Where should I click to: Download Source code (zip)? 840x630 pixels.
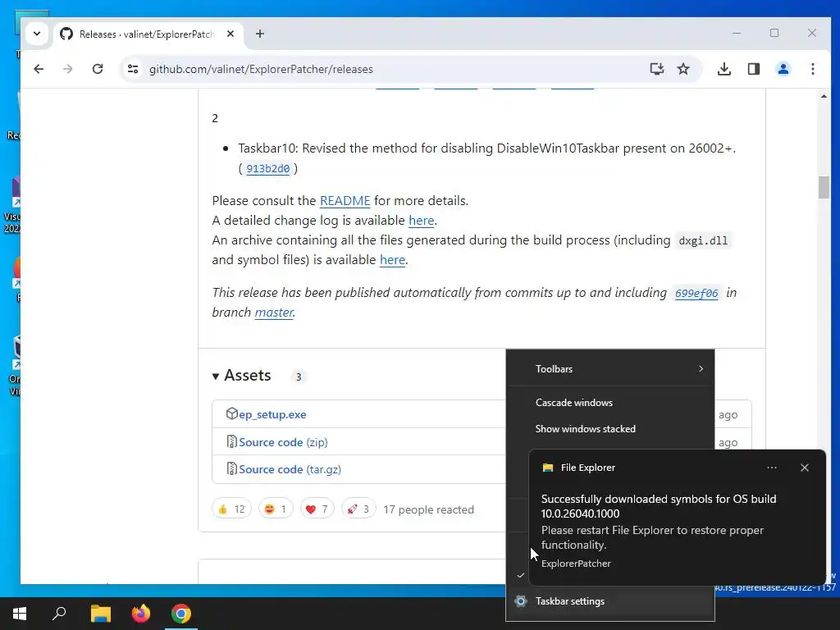coord(283,442)
